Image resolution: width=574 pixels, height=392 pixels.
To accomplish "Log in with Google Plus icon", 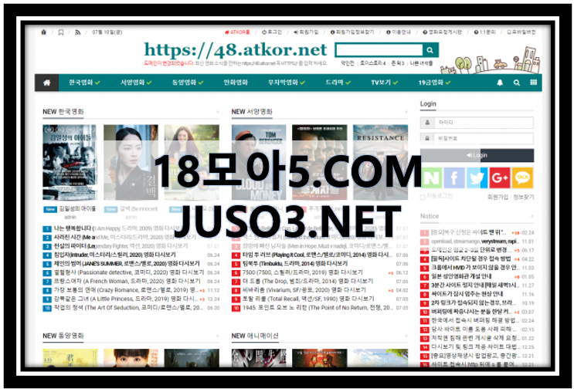I will (500, 177).
